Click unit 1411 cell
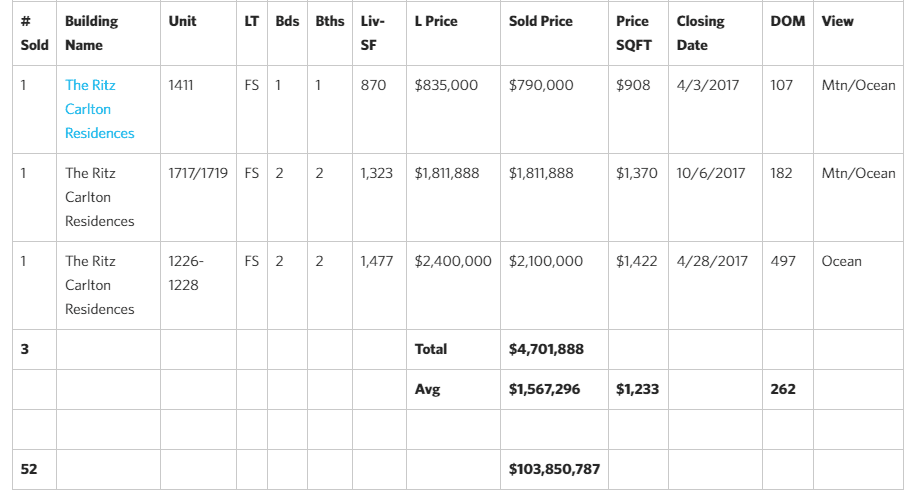The height and width of the screenshot is (490, 920). pyautogui.click(x=181, y=85)
